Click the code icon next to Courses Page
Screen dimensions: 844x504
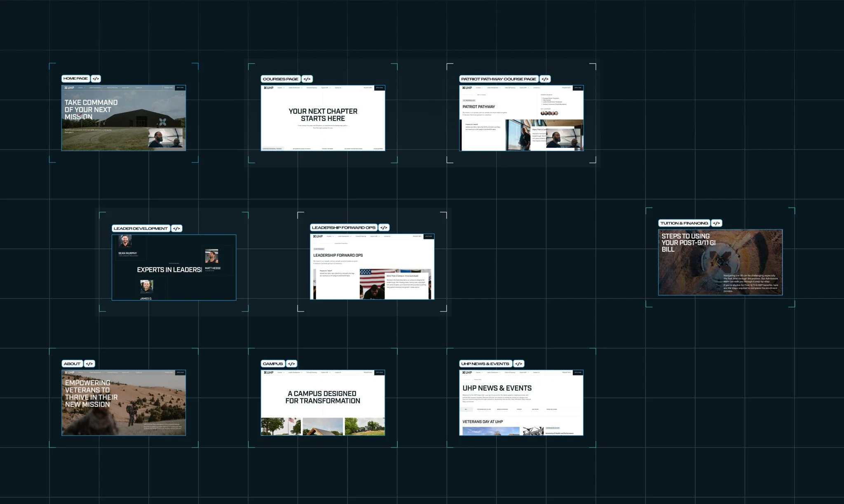(x=307, y=79)
